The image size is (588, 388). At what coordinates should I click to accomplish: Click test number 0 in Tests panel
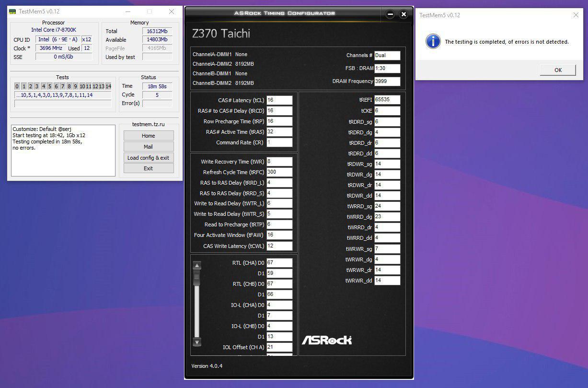tap(17, 86)
